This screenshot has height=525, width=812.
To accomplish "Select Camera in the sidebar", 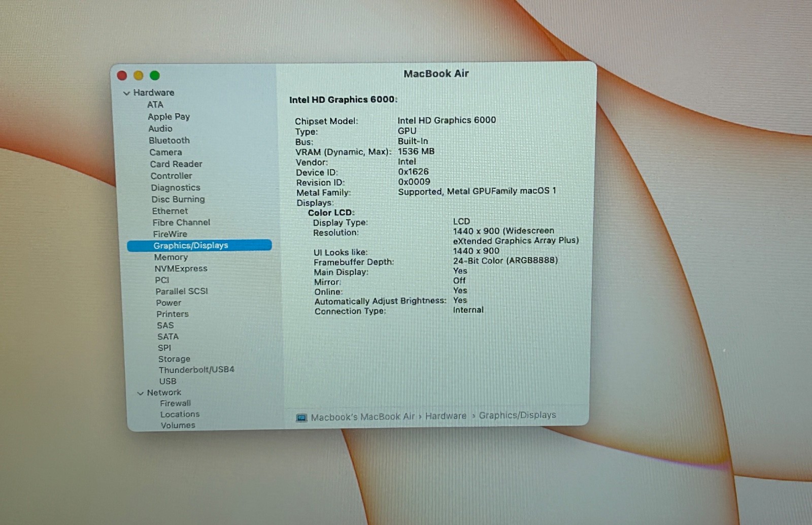I will [165, 152].
